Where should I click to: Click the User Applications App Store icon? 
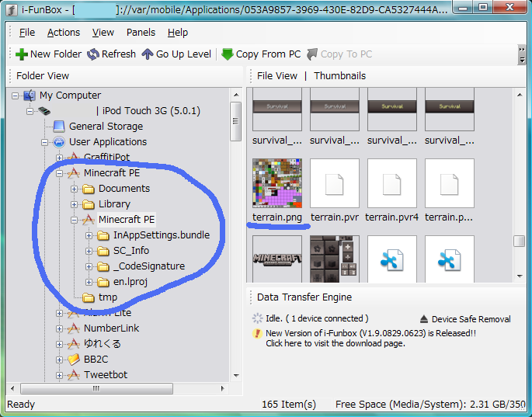(59, 142)
